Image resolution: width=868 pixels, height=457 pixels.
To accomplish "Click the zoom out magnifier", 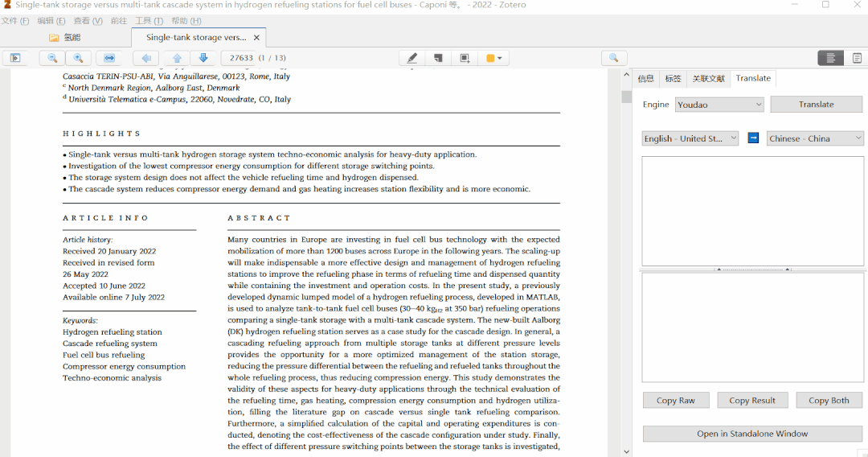I will (x=52, y=58).
